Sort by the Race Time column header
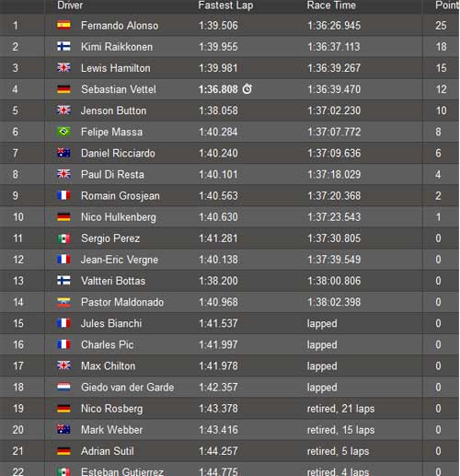This screenshot has width=460, height=476. [x=331, y=5]
